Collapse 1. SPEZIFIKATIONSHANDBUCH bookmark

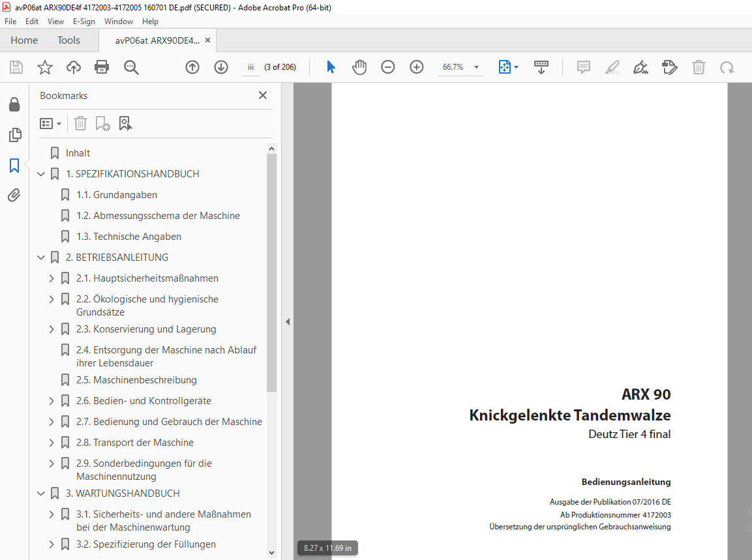click(x=41, y=174)
